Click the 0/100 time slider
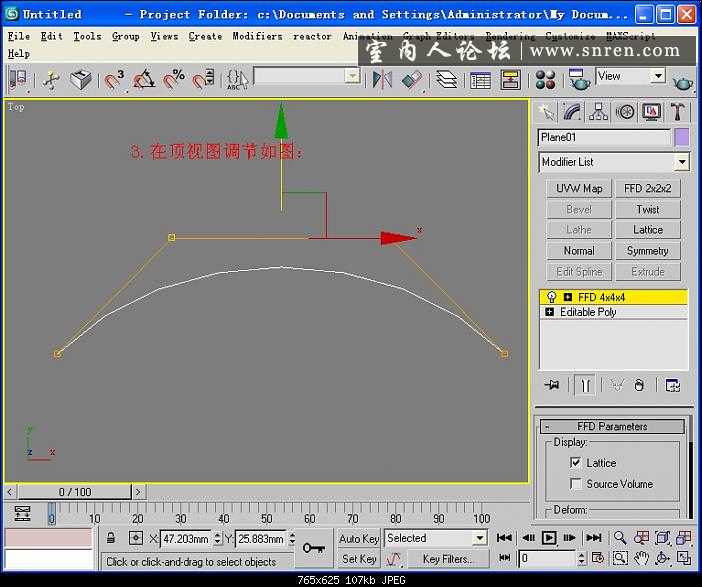702x587 pixels. pyautogui.click(x=75, y=492)
